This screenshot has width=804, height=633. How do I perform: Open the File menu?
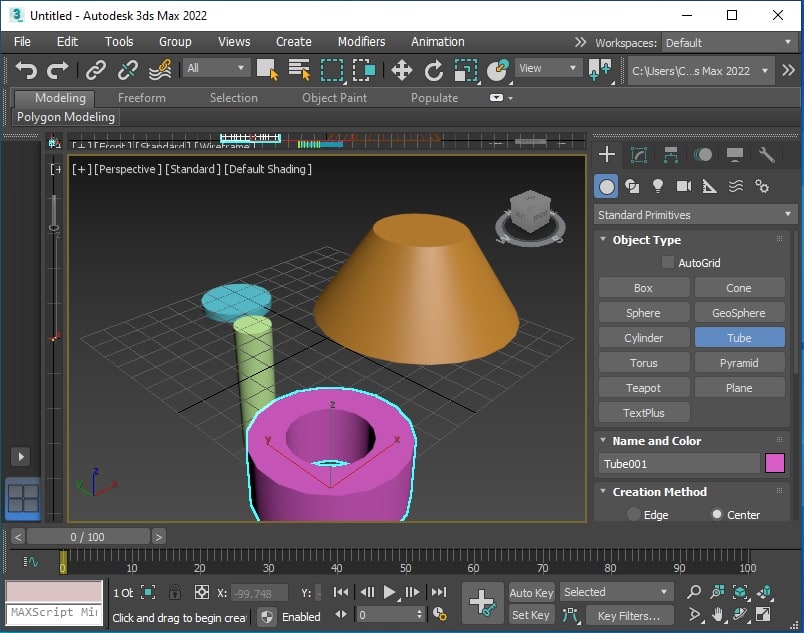pyautogui.click(x=22, y=42)
